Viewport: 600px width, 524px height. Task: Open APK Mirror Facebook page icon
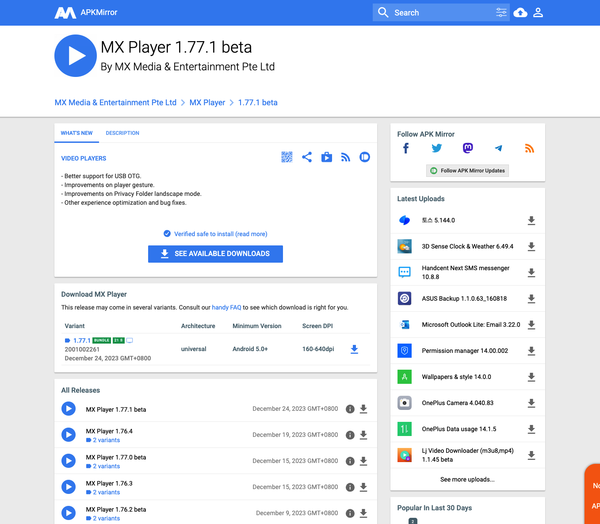406,148
